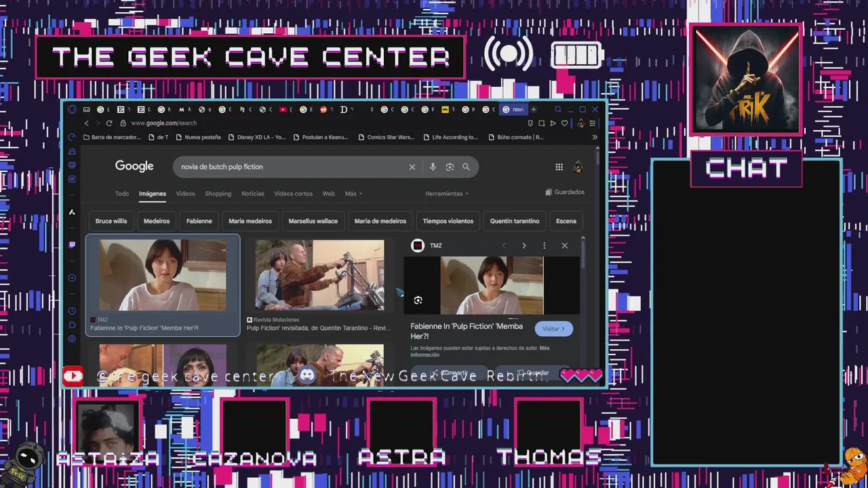This screenshot has height=488, width=868.
Task: Open a new browser tab
Action: point(534,109)
